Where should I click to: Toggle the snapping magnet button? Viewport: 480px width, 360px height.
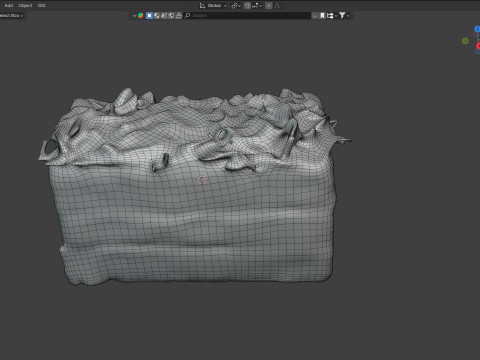(x=247, y=6)
